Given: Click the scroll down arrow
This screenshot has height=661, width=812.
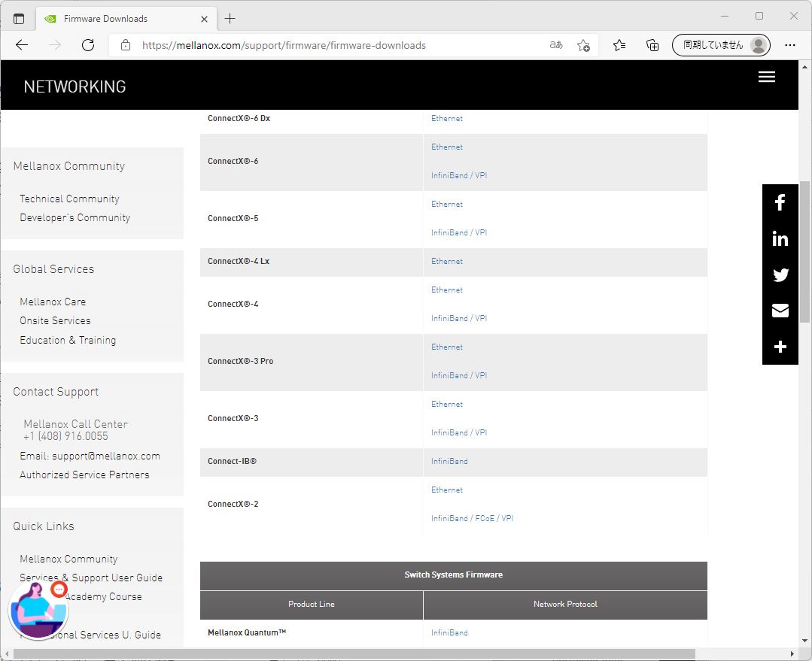Looking at the screenshot, I should pos(804,640).
